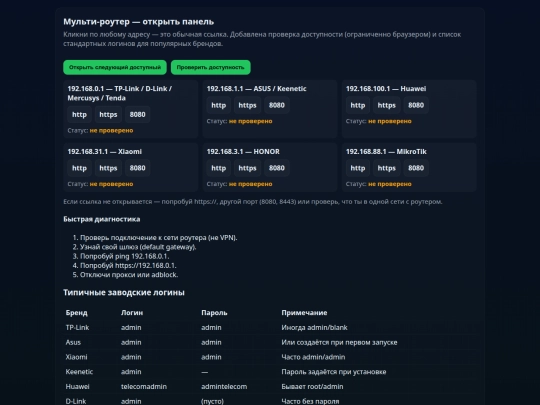Screen dimensions: 540x405
Task: Open http link for 192.168.100.1 Huawei
Action: [x=357, y=105]
